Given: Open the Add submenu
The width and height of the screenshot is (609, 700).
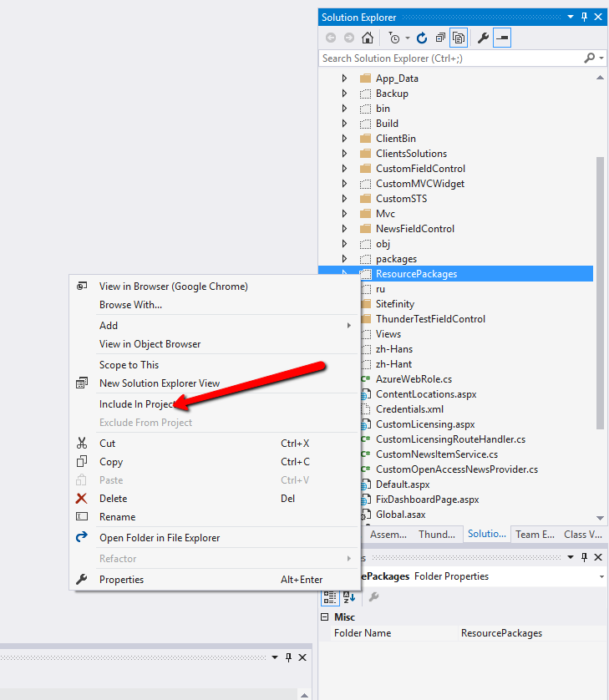Looking at the screenshot, I should pyautogui.click(x=215, y=326).
